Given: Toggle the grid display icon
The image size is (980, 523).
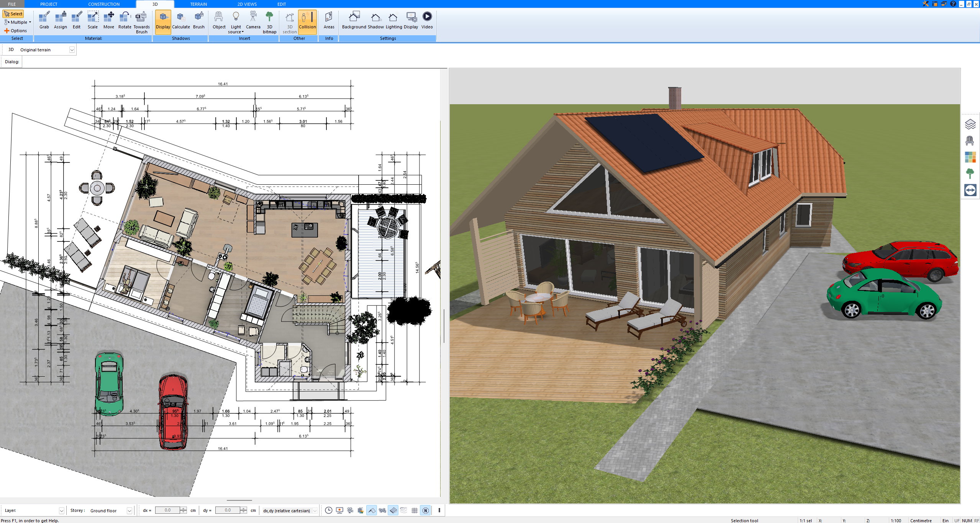Looking at the screenshot, I should click(x=415, y=510).
